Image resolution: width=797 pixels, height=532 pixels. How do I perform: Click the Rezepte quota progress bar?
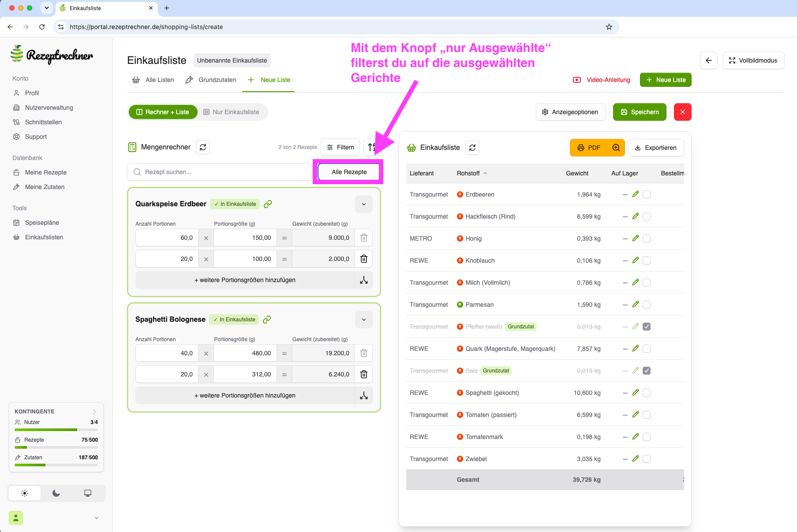click(56, 447)
